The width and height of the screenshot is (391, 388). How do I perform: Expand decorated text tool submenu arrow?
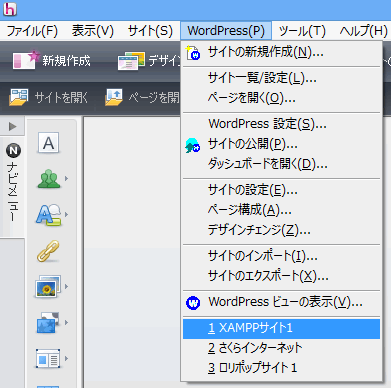click(66, 215)
